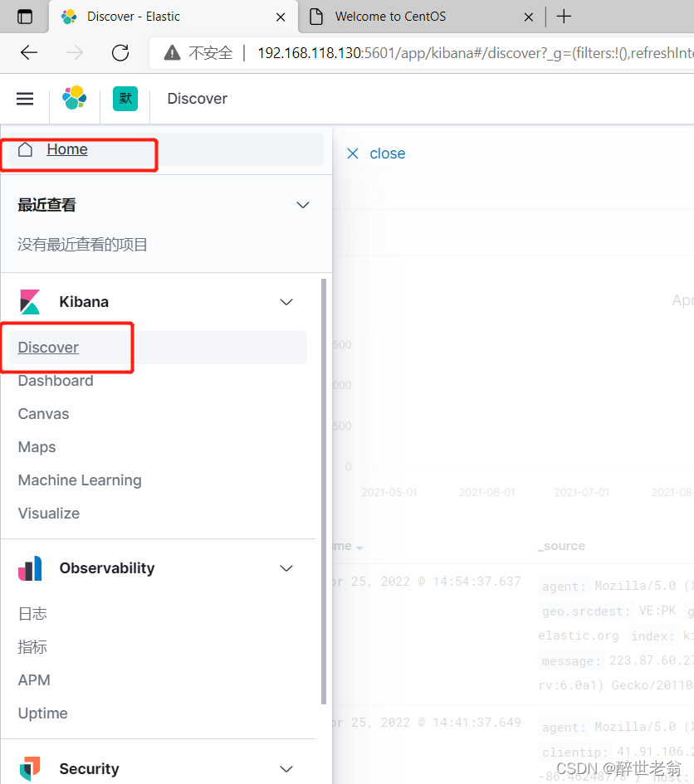Click the house icon beside Home
Screen dimensions: 694x784
(25, 149)
